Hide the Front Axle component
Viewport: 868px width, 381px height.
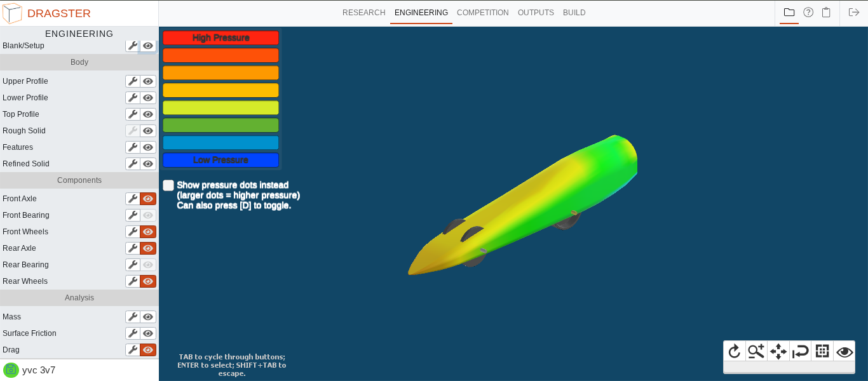148,199
